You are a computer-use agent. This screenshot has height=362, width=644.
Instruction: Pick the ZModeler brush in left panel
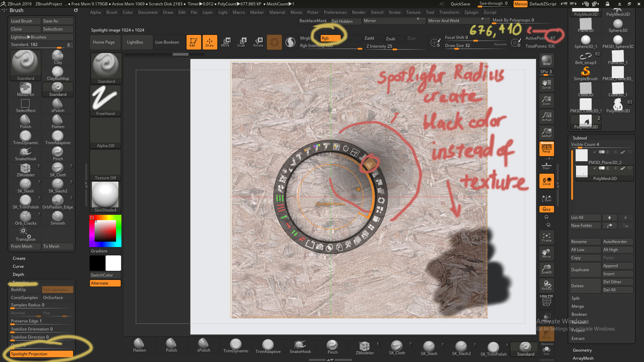pos(25,170)
